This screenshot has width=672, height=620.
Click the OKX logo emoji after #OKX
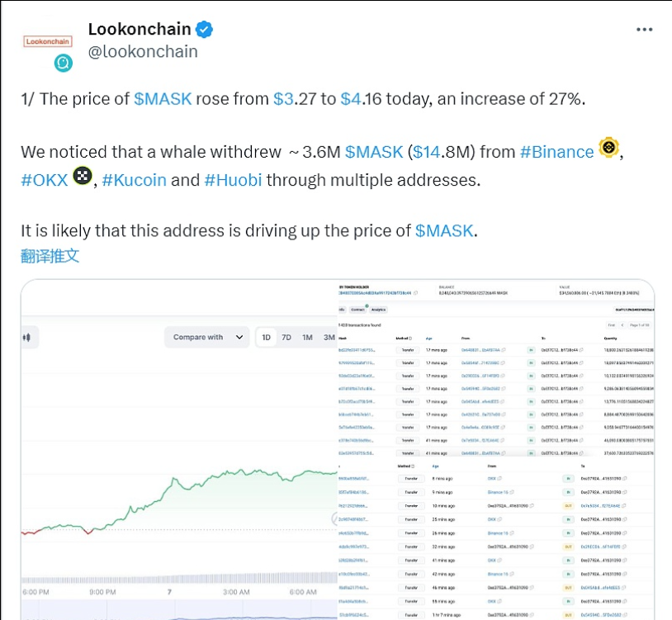click(x=82, y=176)
